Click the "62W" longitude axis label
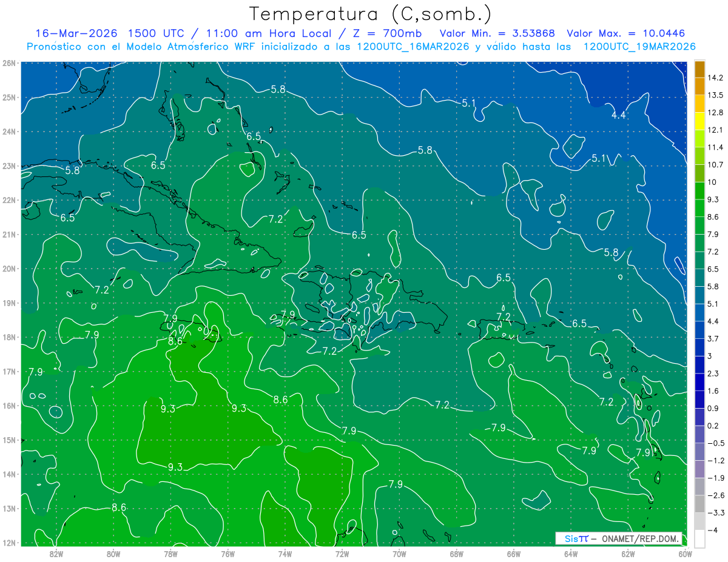 [628, 553]
